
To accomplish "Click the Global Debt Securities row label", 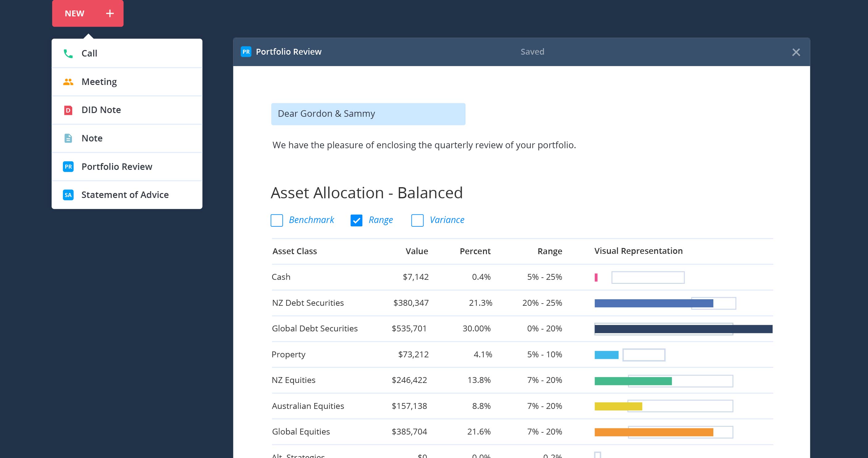I will (x=315, y=329).
